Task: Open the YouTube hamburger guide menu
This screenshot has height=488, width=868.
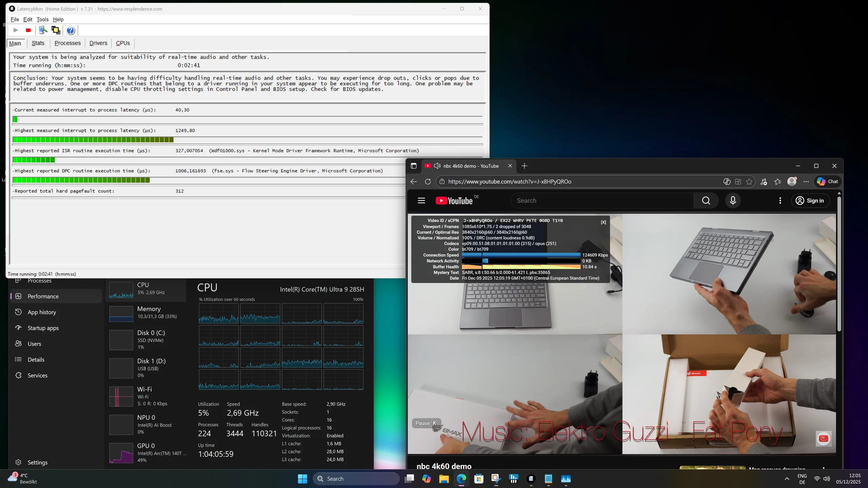Action: click(x=421, y=201)
